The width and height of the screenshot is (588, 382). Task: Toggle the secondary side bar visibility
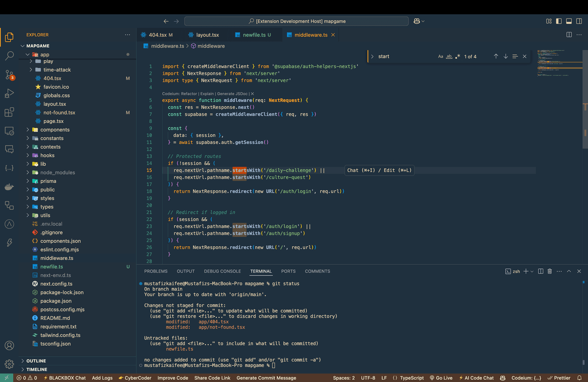(x=579, y=21)
